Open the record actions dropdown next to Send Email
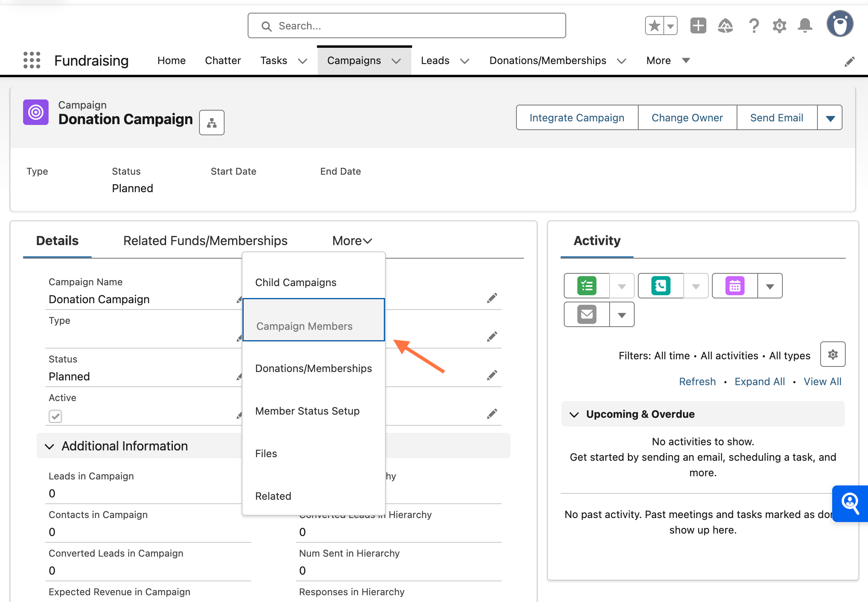 (830, 118)
